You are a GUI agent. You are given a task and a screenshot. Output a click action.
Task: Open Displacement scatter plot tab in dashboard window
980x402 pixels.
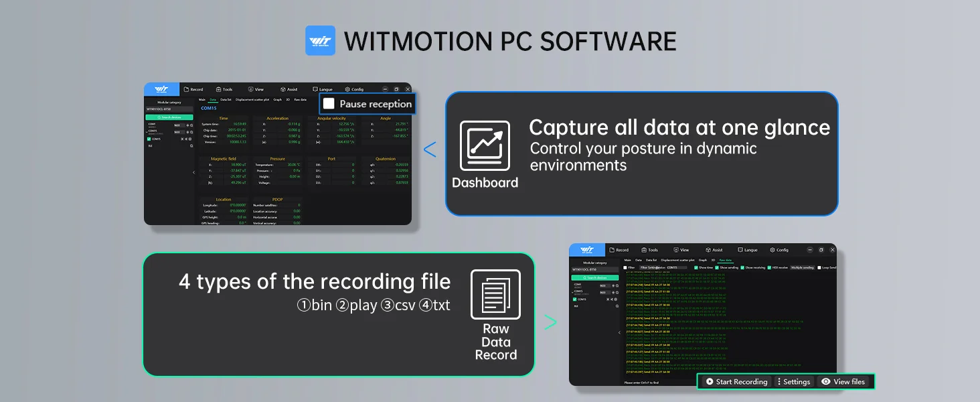click(x=252, y=100)
